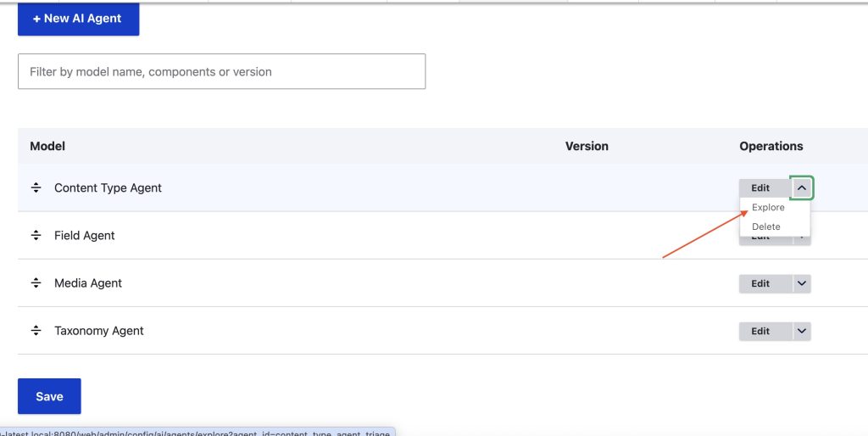Choose Delete from the operations menu

pos(766,226)
